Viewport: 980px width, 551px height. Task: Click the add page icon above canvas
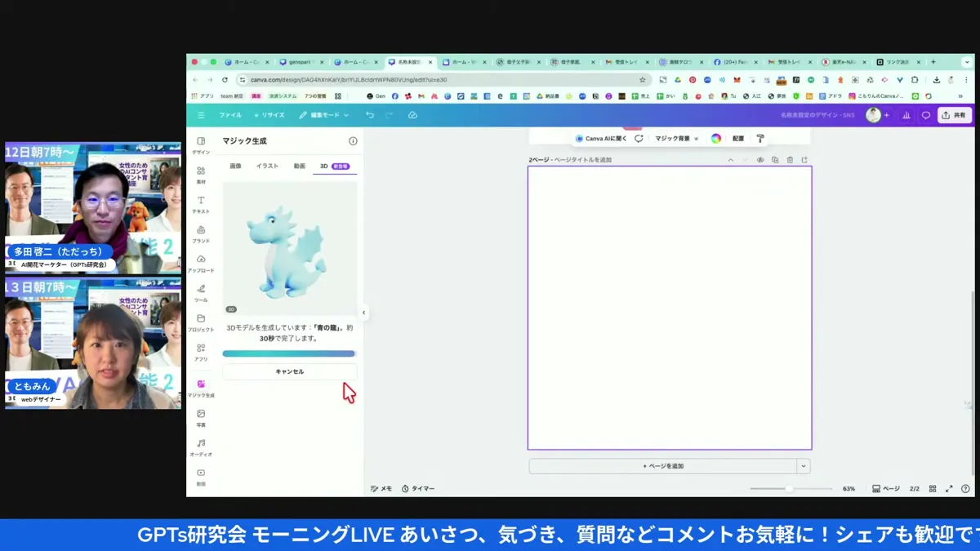pyautogui.click(x=804, y=160)
